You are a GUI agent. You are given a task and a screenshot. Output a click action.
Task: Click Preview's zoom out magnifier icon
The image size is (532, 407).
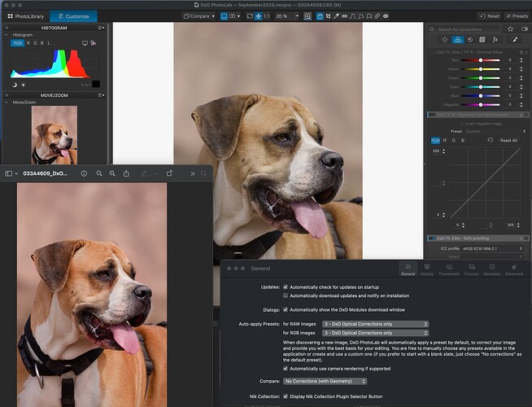coord(98,173)
